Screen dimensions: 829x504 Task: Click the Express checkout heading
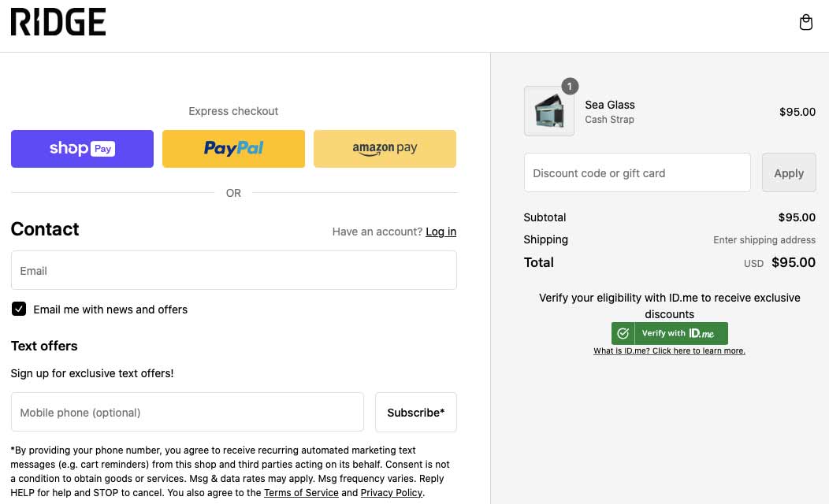point(233,111)
